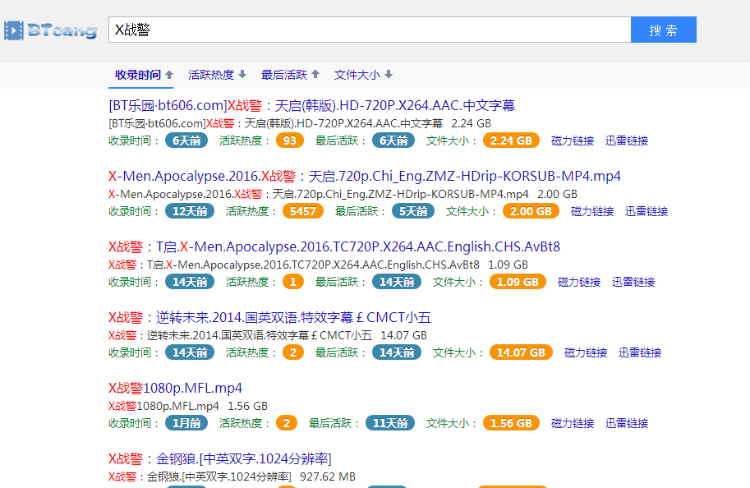The height and width of the screenshot is (488, 750).
Task: Click 磁力链接 for the 1.56 GB result
Action: (x=573, y=423)
